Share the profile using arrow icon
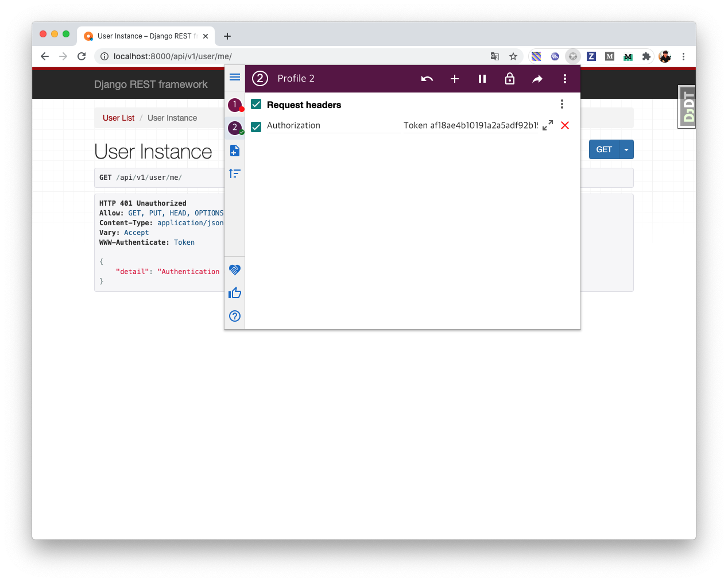728x582 pixels. (x=537, y=79)
